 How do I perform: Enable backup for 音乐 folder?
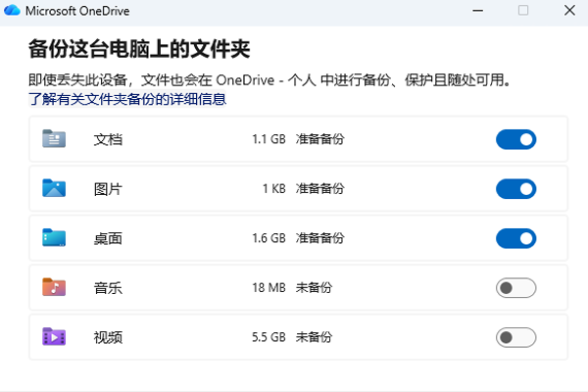(516, 288)
